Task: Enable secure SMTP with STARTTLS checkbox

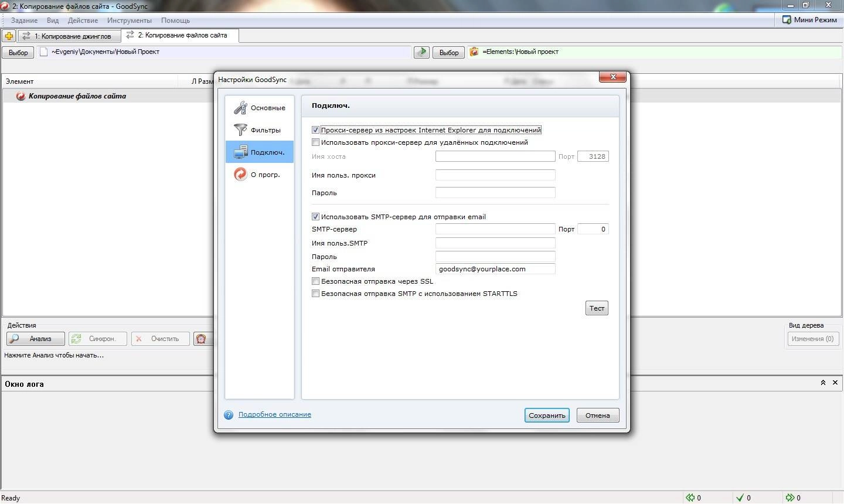Action: 315,294
